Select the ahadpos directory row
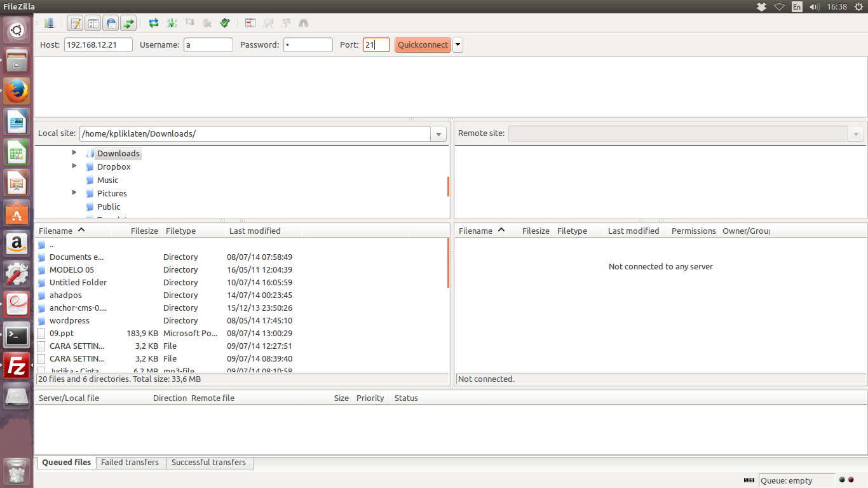Image resolution: width=868 pixels, height=488 pixels. (x=241, y=295)
